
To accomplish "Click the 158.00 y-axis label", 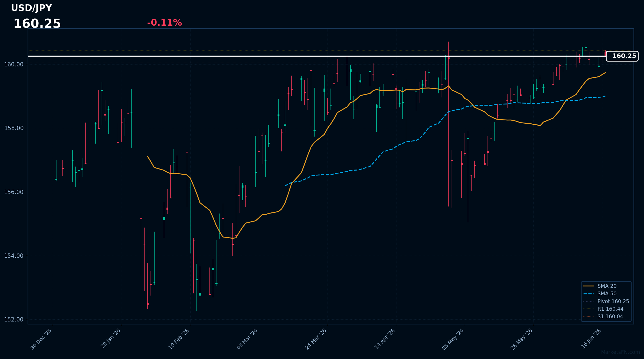I will (14, 128).
